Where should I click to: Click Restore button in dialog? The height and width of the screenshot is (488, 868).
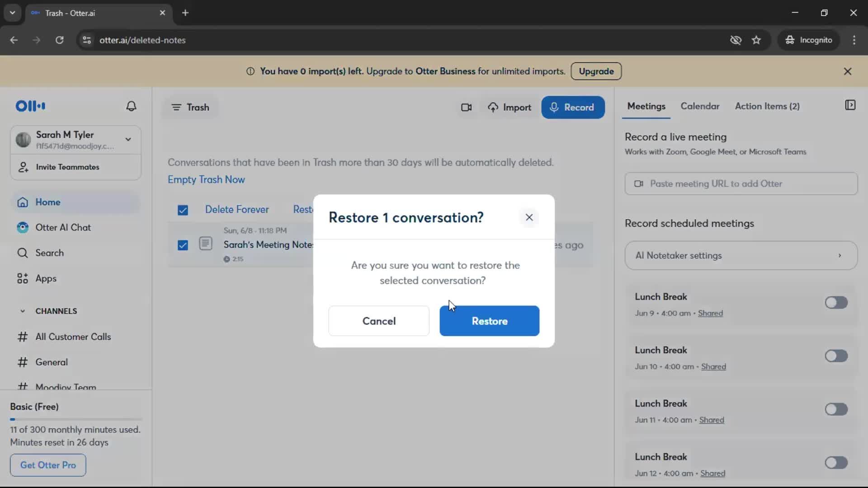pos(489,321)
